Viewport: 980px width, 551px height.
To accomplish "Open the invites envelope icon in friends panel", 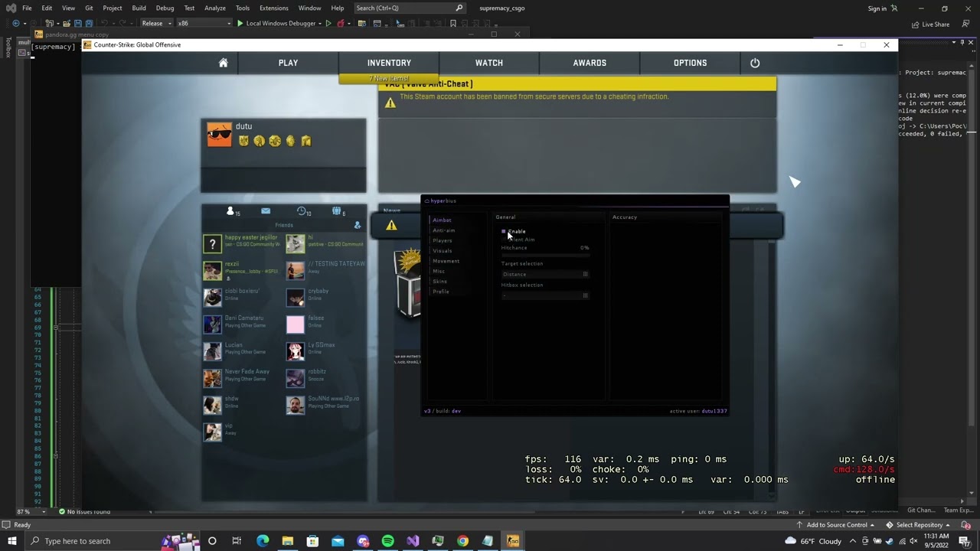I will (x=266, y=211).
